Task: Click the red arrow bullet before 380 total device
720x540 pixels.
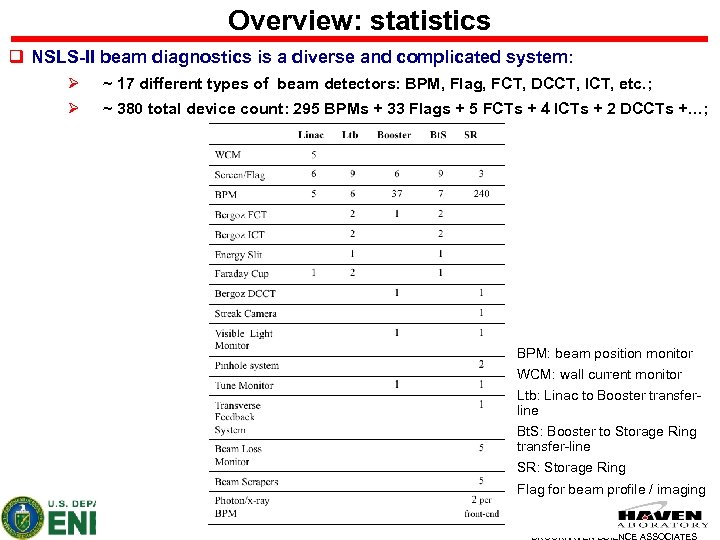Action: coord(73,108)
